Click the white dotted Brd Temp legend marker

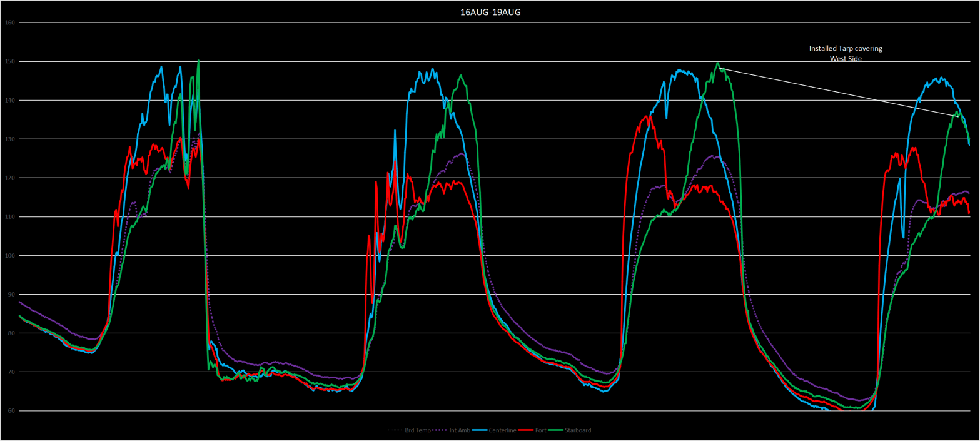(395, 430)
